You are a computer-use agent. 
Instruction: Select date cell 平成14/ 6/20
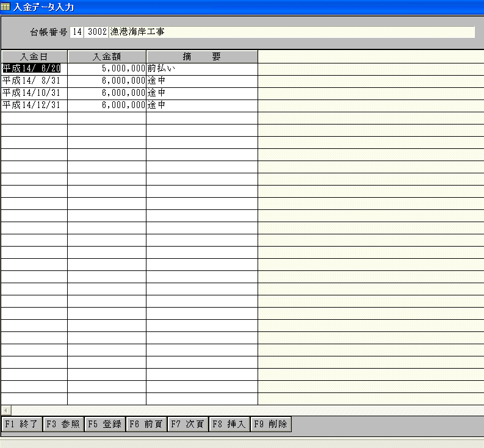click(x=34, y=69)
